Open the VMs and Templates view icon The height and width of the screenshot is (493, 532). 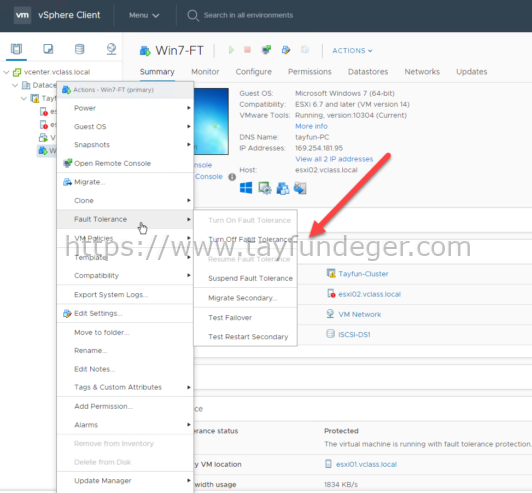click(x=48, y=49)
